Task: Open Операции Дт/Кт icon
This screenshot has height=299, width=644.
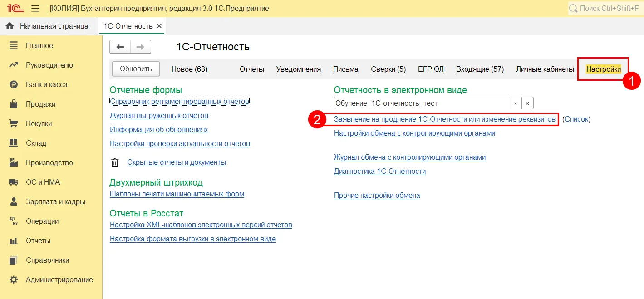Action: tap(14, 221)
